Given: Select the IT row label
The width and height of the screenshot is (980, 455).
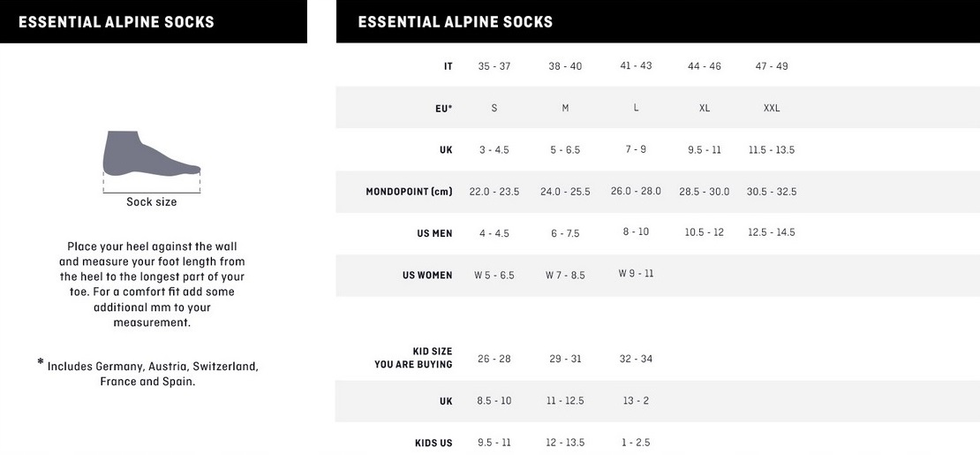Looking at the screenshot, I should [x=448, y=66].
